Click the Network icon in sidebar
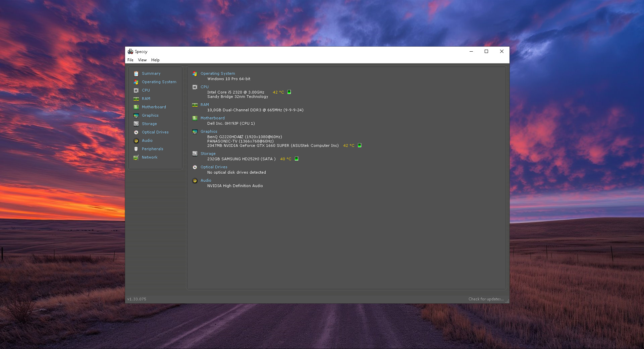Image resolution: width=644 pixels, height=349 pixels. pos(136,158)
